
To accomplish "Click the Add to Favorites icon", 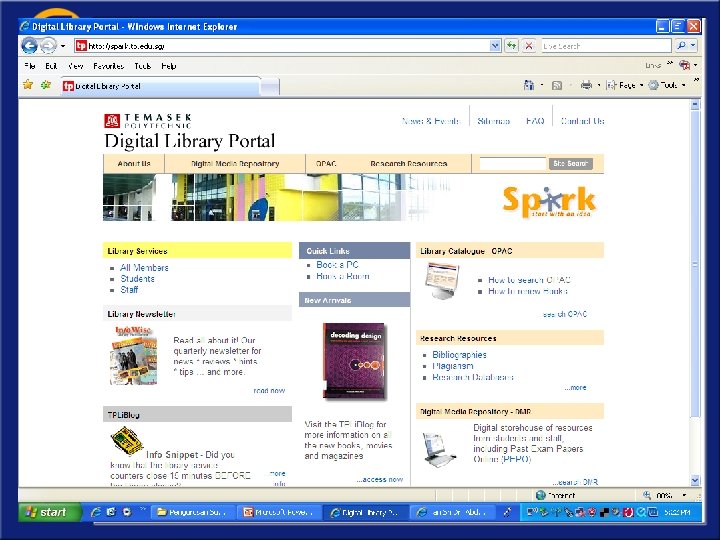I will point(45,85).
